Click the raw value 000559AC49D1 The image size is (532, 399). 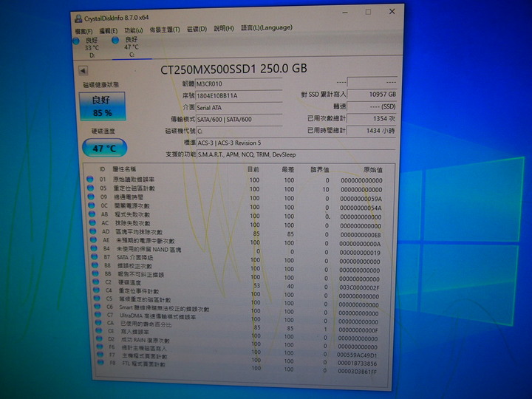357,355
